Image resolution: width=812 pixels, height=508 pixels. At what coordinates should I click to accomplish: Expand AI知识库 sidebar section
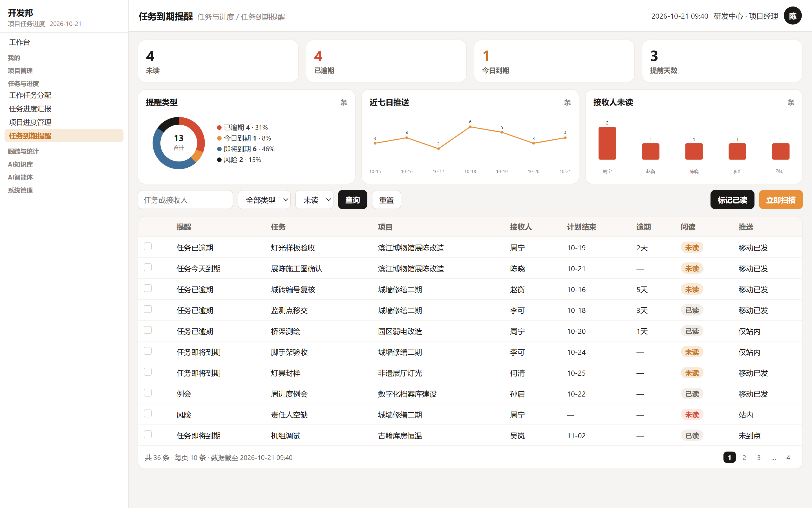(20, 164)
